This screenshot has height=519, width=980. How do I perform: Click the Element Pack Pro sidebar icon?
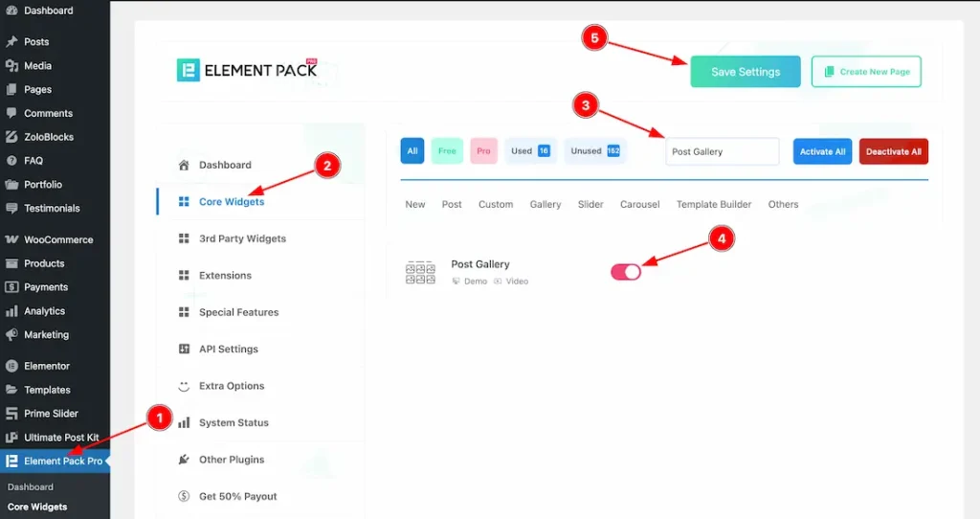point(11,461)
